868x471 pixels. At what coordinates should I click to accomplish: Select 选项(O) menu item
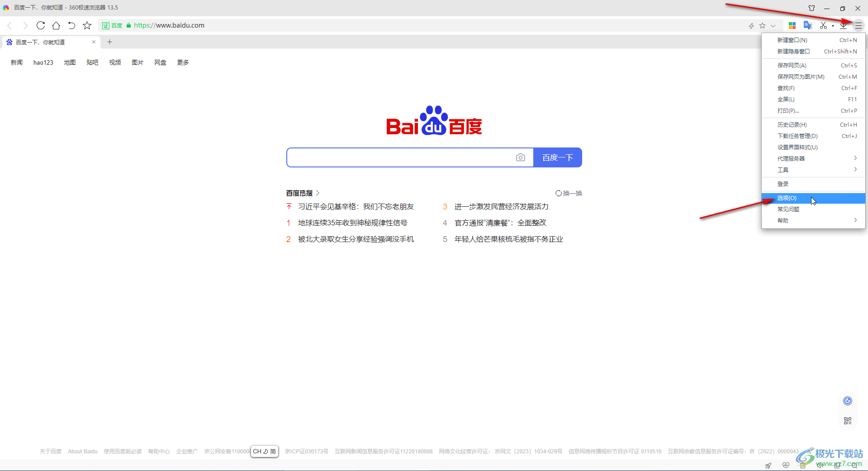pyautogui.click(x=813, y=198)
